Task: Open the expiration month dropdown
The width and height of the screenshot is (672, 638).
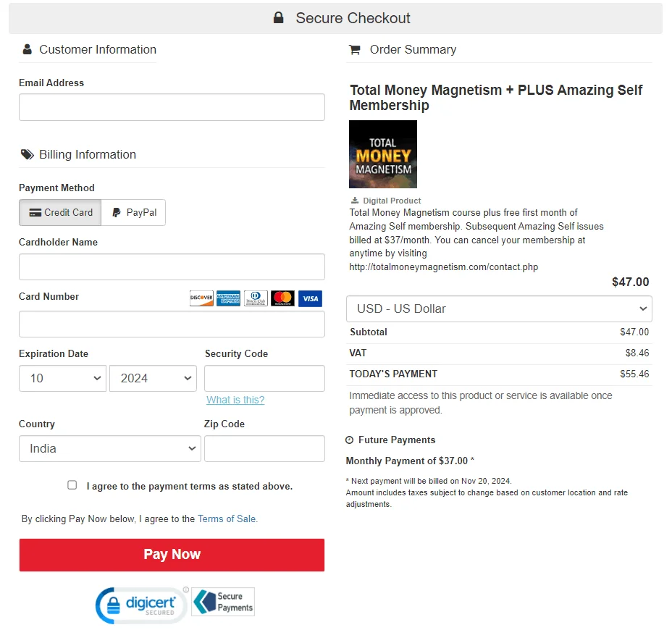Action: [62, 378]
